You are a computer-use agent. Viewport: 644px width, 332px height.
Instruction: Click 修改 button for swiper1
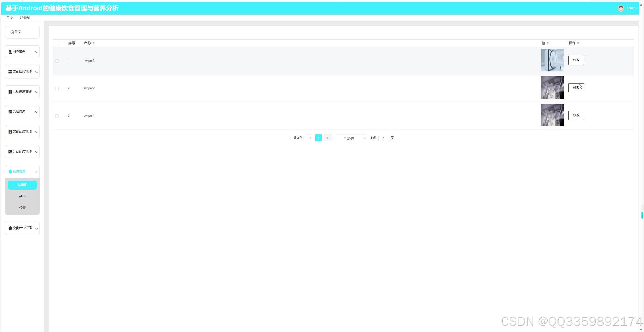coord(576,115)
